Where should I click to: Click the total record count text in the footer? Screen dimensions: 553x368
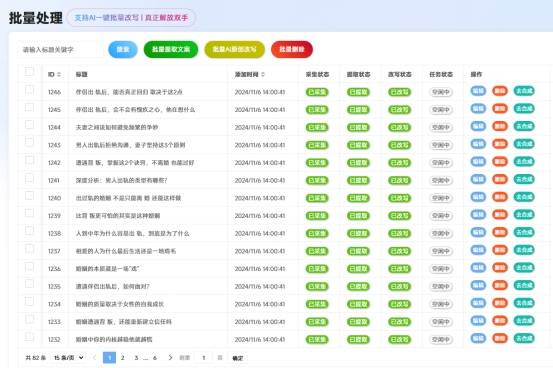(36, 358)
